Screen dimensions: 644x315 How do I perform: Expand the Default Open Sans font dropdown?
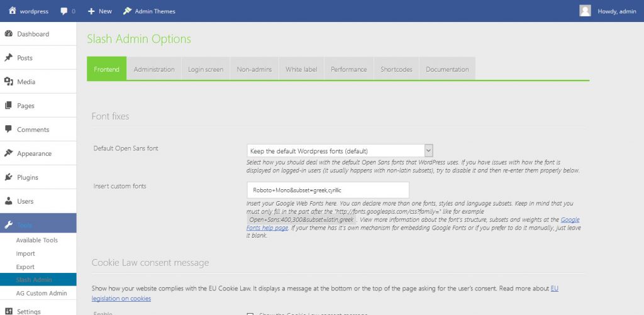click(x=429, y=151)
